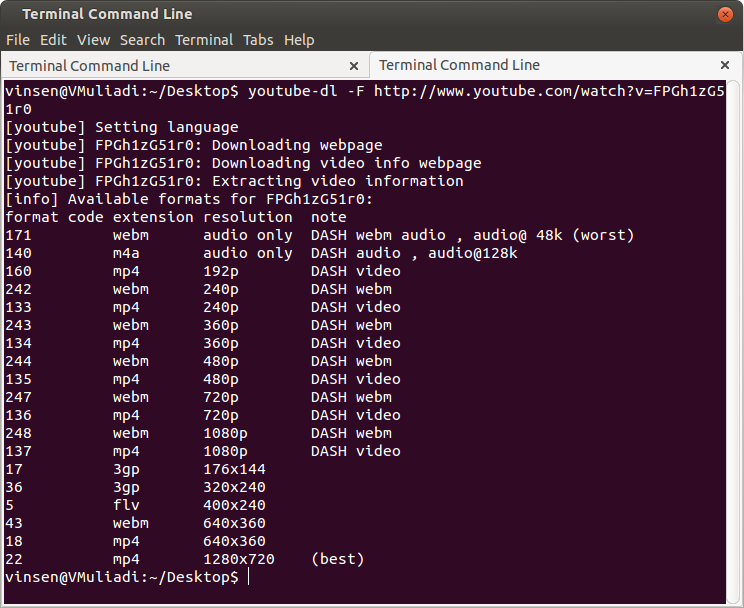Screen dimensions: 744x608
Task: Click the '[info] Available formats' line
Action: 189,199
